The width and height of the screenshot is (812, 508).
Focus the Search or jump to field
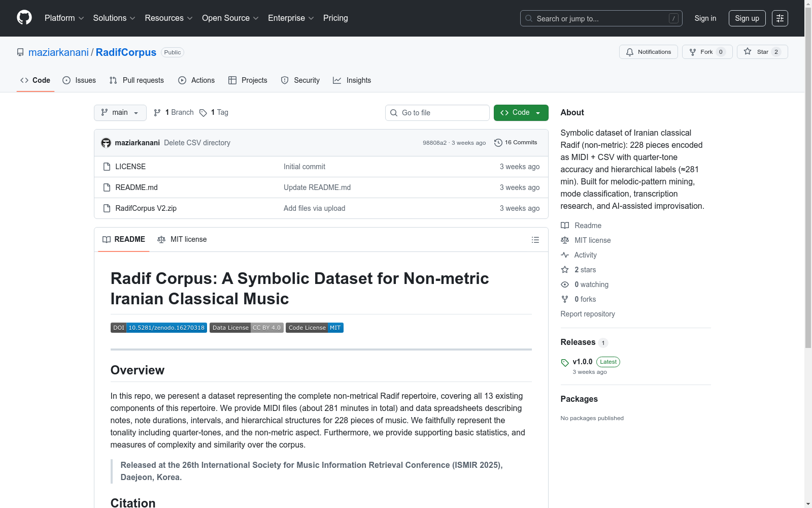tap(601, 18)
